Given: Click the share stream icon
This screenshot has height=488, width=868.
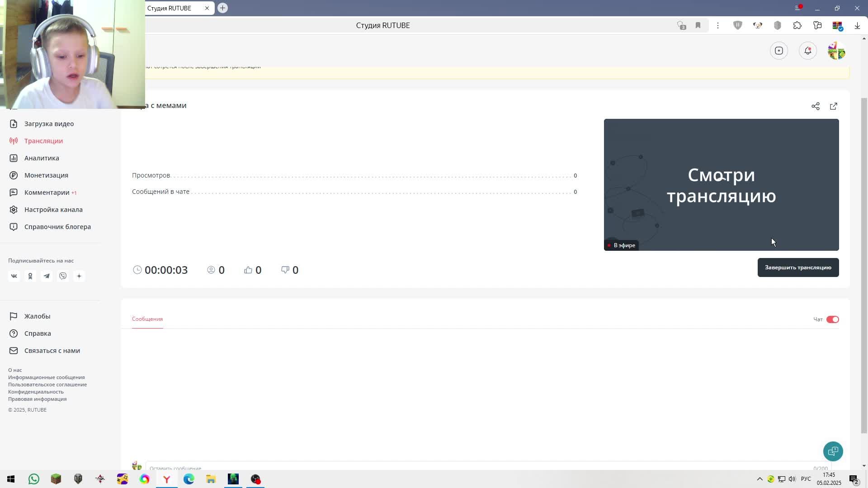Looking at the screenshot, I should [816, 106].
